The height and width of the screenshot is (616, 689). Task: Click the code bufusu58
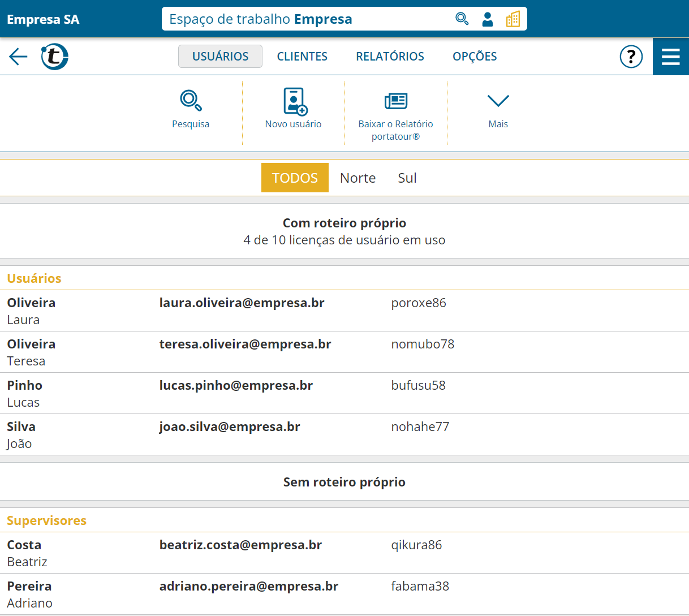point(419,385)
